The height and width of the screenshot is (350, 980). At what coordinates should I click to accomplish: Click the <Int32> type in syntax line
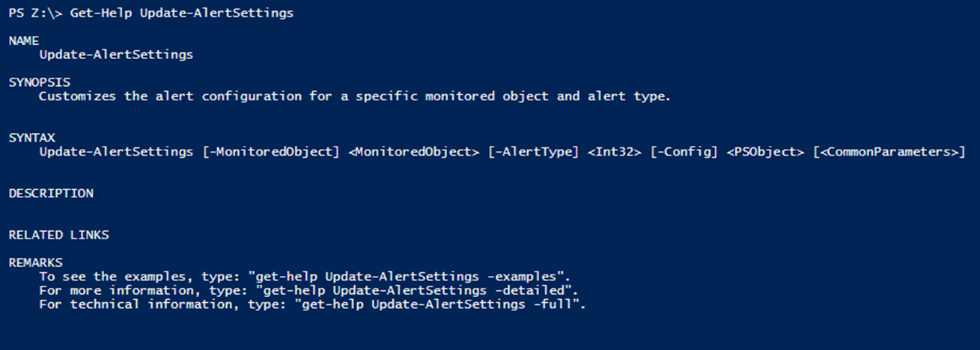614,152
